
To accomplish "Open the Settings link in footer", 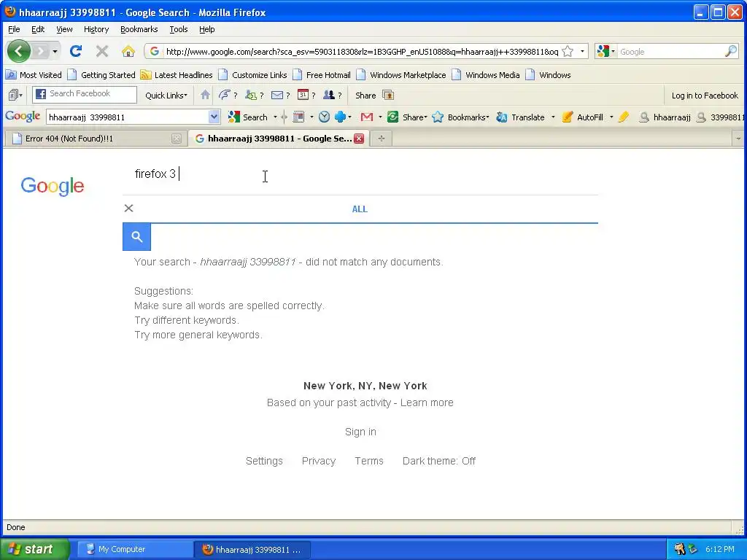I will [264, 461].
